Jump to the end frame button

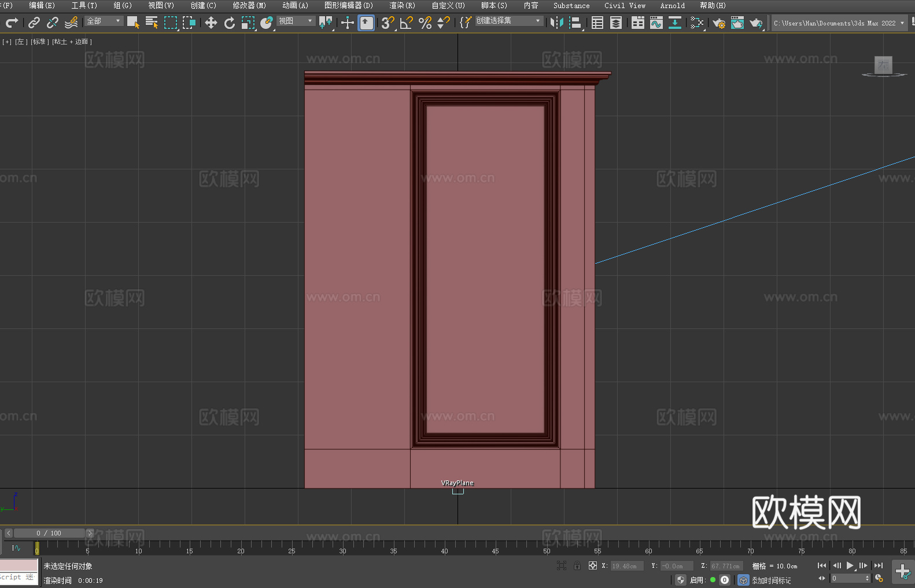879,565
